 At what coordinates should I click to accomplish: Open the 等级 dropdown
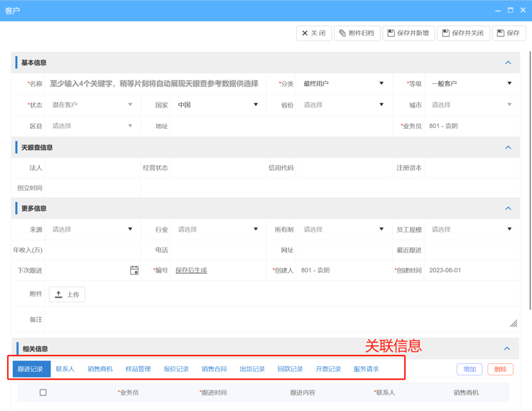pos(471,84)
